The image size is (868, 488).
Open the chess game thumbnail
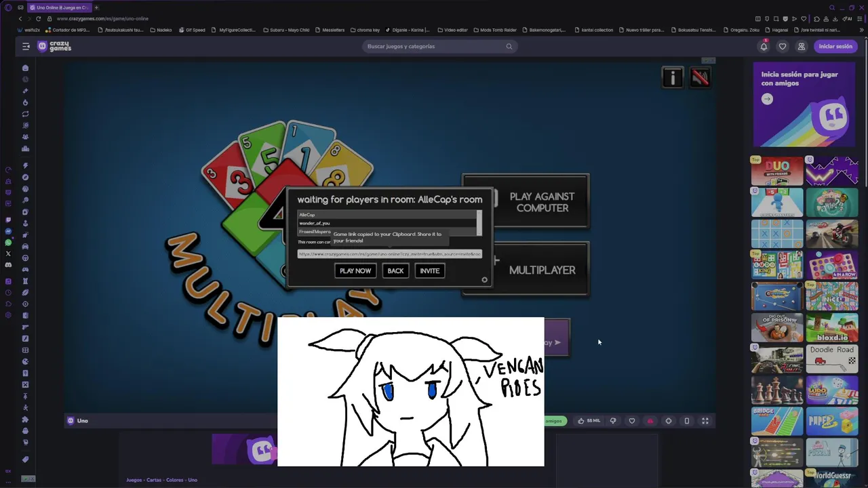tap(776, 390)
